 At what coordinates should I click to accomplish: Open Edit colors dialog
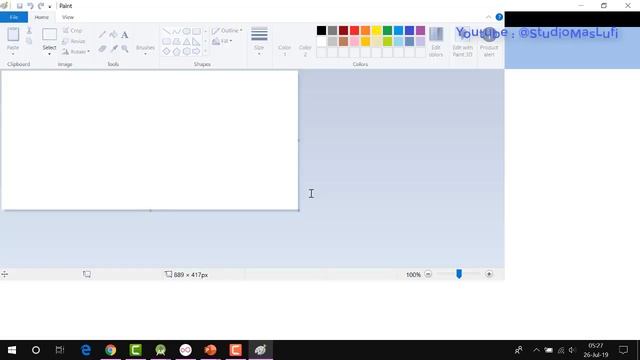[436, 42]
